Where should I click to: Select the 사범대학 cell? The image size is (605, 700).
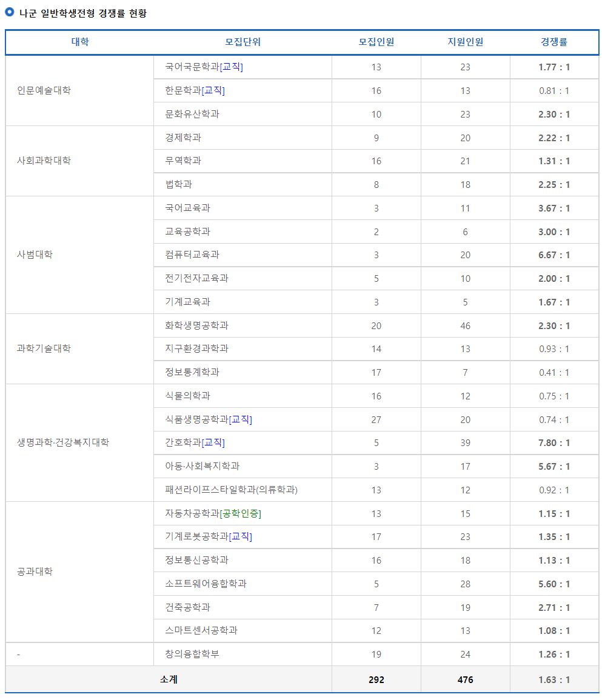[x=36, y=255]
